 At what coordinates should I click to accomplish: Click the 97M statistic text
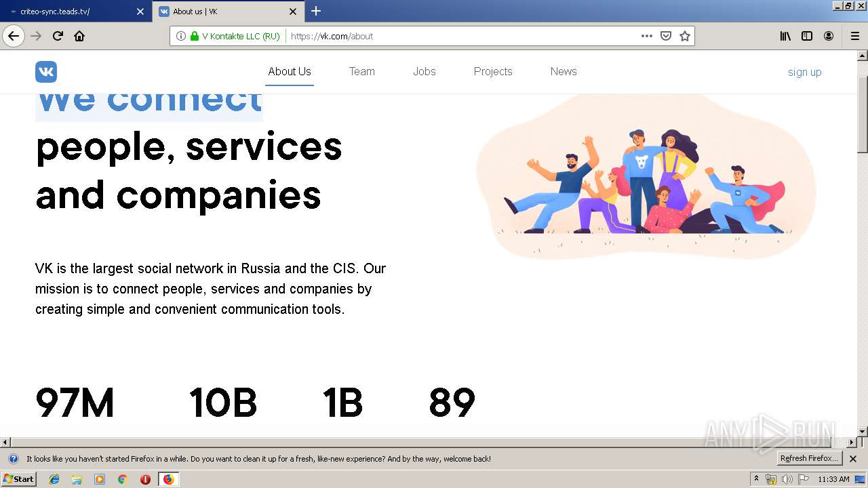[75, 403]
